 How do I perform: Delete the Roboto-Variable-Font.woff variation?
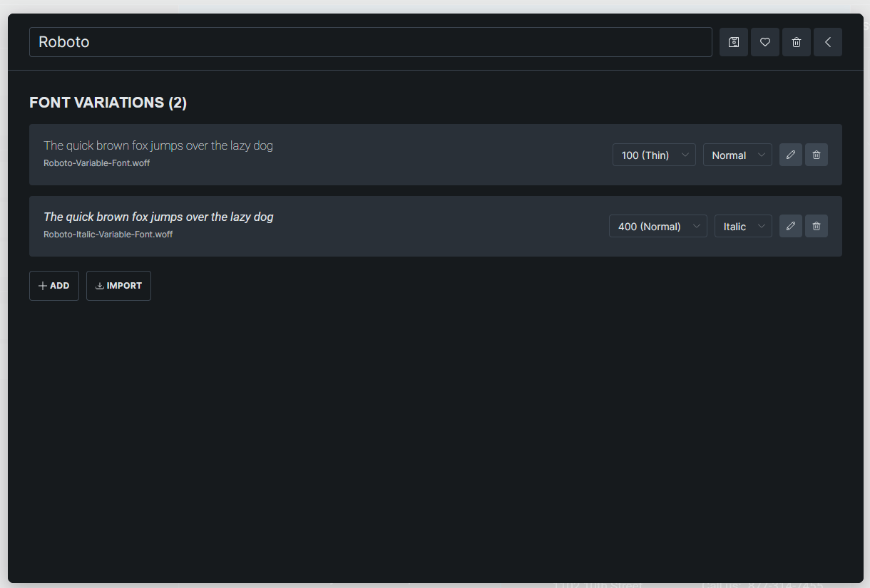click(x=817, y=155)
